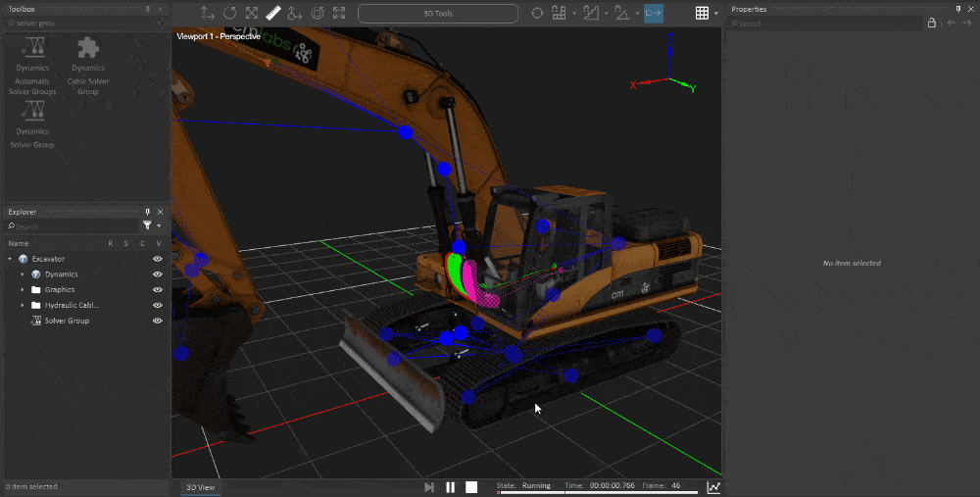Select the Graphics folder in Explorer
This screenshot has width=980, height=497.
point(60,289)
